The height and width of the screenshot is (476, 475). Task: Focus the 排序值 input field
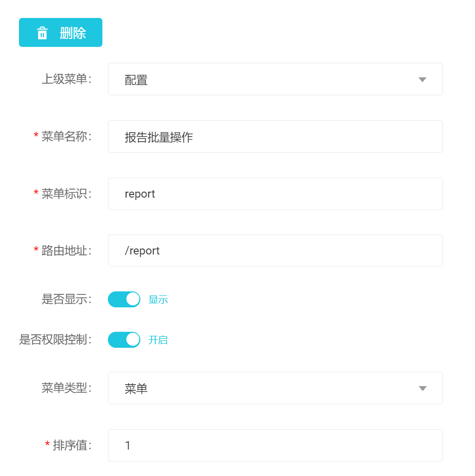point(275,445)
